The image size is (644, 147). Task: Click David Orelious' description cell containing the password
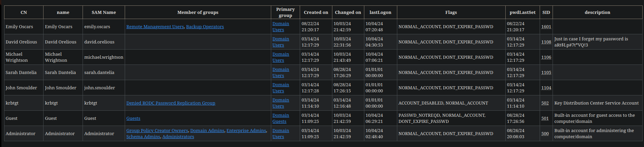[591, 42]
